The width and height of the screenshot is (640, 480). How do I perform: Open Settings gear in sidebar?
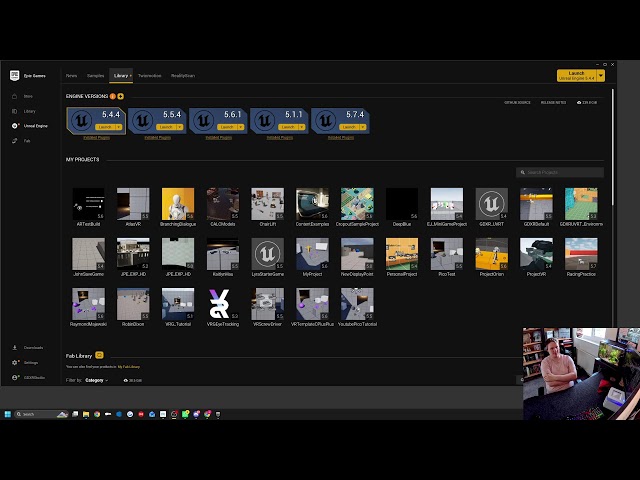[15, 362]
